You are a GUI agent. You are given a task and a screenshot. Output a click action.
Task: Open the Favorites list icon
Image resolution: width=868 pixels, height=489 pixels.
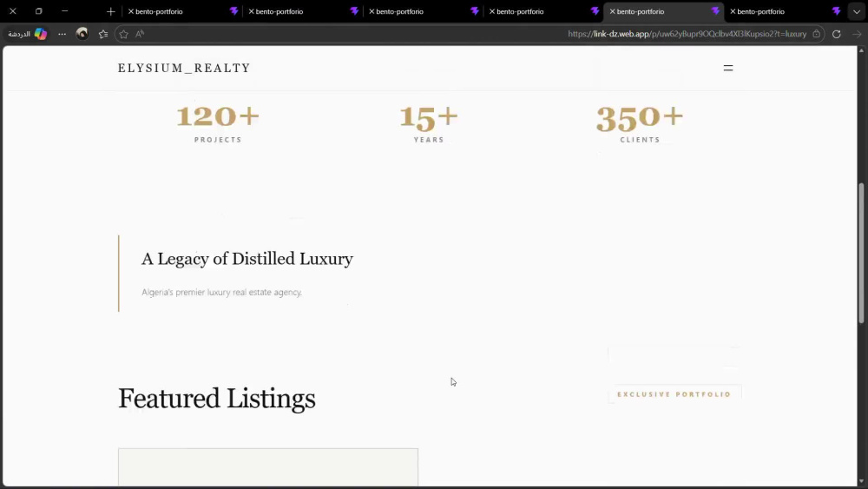[103, 34]
